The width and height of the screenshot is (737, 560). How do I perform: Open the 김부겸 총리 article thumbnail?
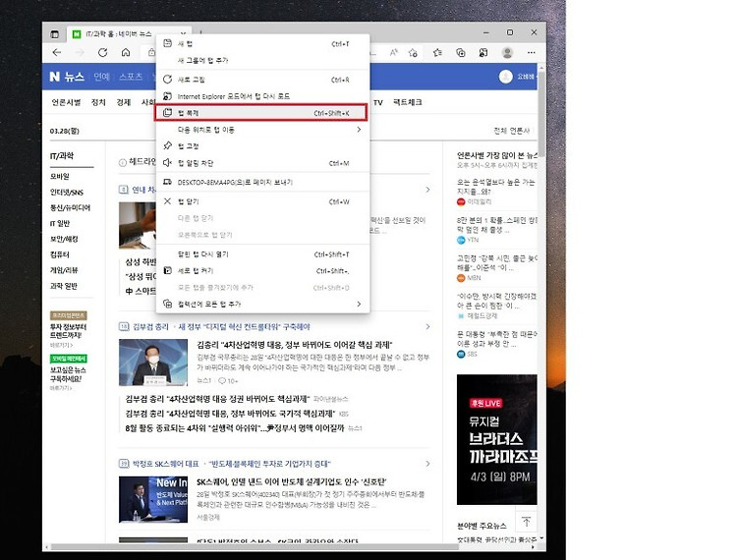point(153,363)
